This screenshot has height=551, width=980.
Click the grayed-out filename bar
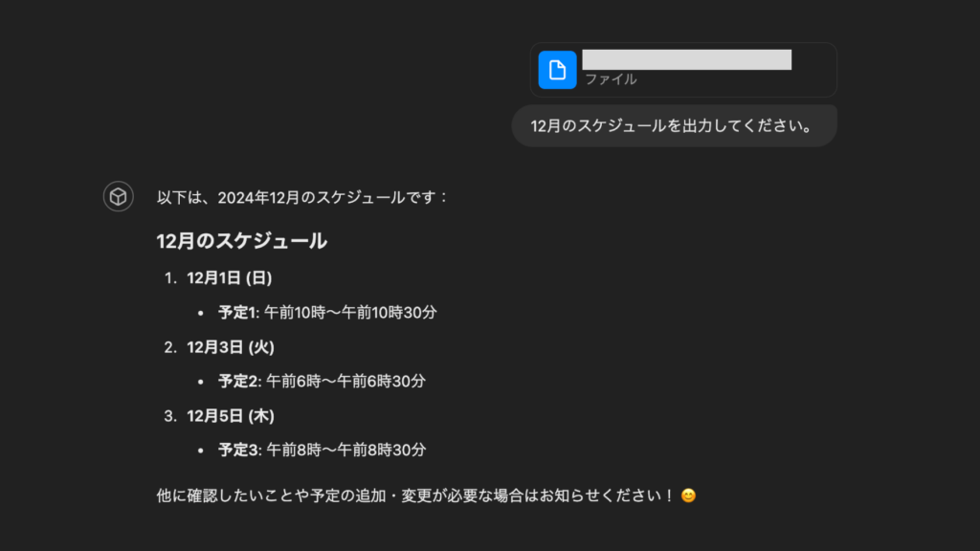click(686, 59)
